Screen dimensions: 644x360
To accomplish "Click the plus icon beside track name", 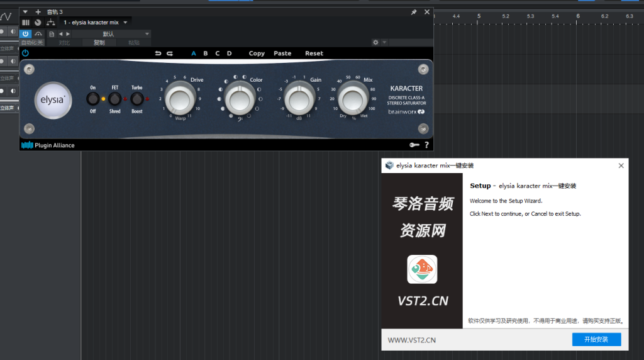I will pos(38,12).
